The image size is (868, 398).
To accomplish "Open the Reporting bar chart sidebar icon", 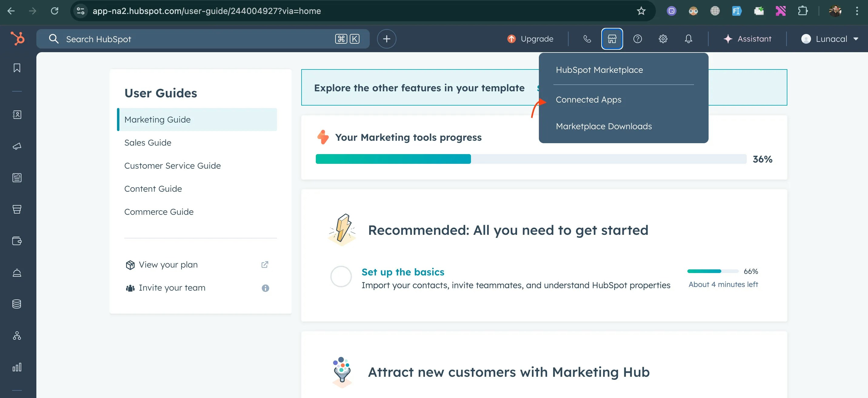I will tap(17, 367).
